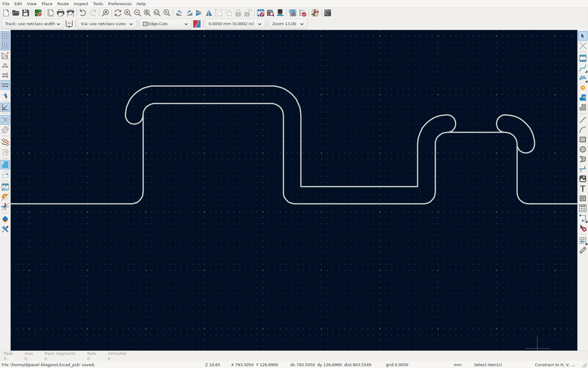Open the Footprint Library Browser icon

270,13
